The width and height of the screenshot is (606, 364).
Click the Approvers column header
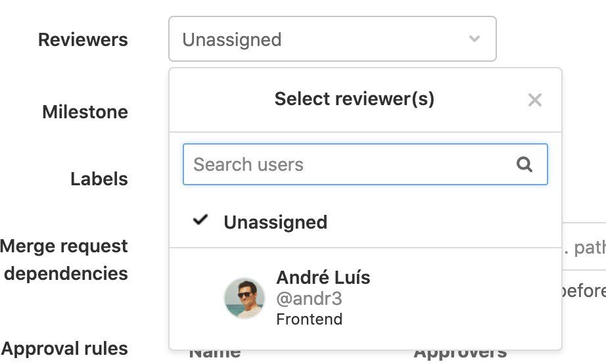[459, 355]
